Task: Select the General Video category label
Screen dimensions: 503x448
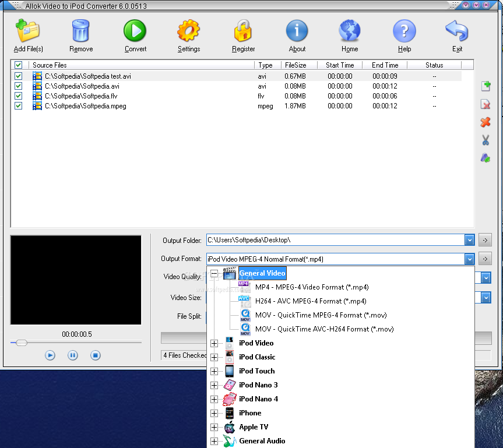Action: 262,273
